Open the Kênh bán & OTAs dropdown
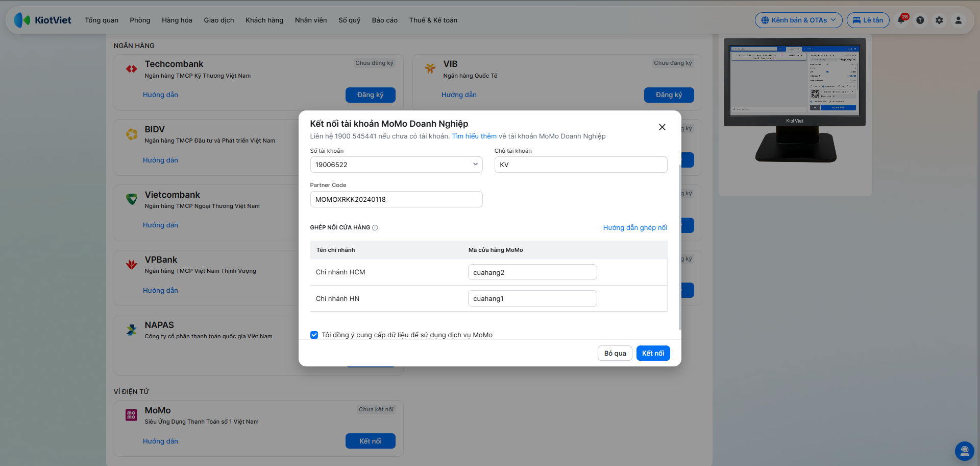The width and height of the screenshot is (980, 466). 798,20
